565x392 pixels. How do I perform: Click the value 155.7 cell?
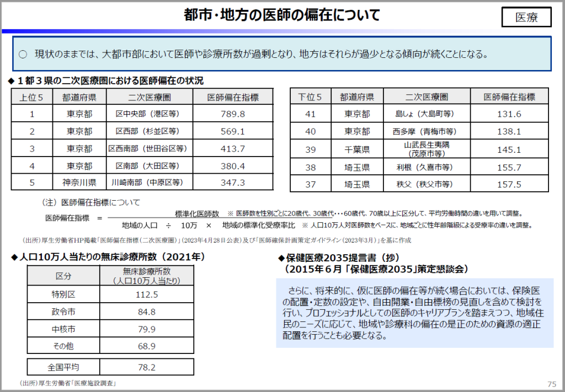[509, 168]
